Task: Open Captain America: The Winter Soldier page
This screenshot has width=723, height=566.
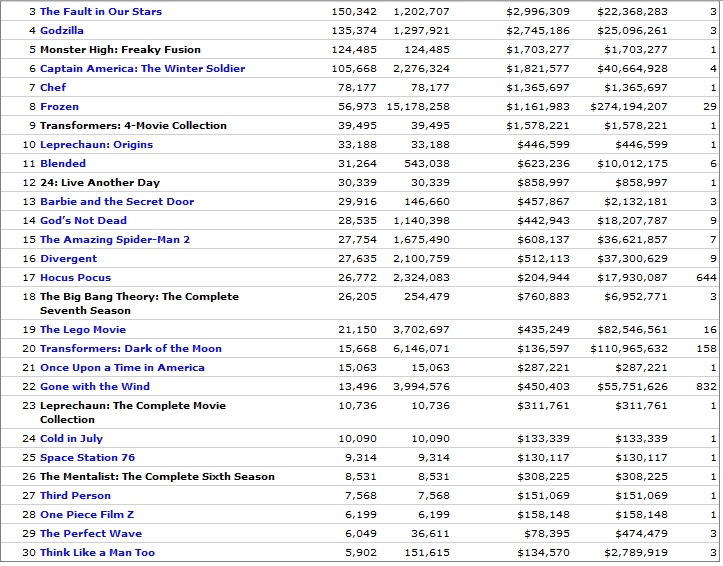Action: coord(142,69)
